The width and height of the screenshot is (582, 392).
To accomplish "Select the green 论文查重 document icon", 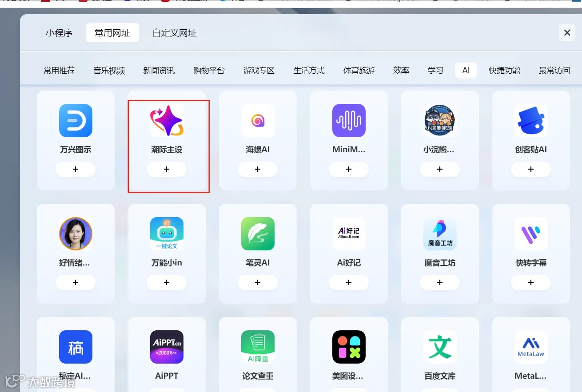I will 258,347.
